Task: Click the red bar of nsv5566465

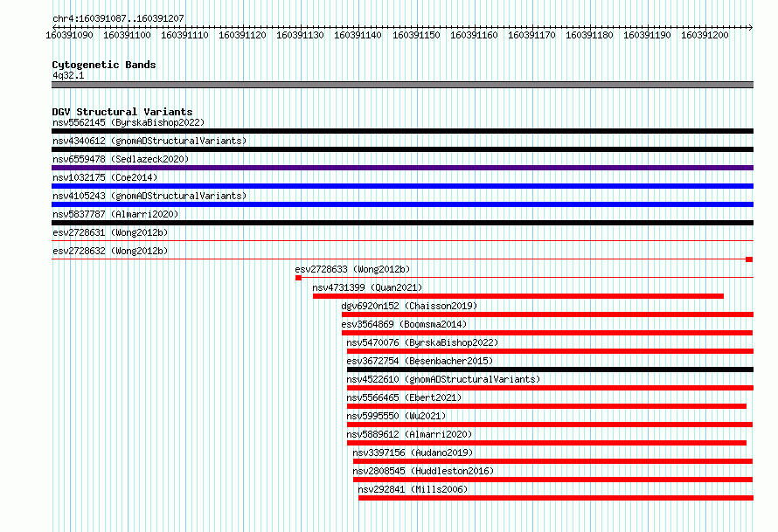Action: pos(546,406)
